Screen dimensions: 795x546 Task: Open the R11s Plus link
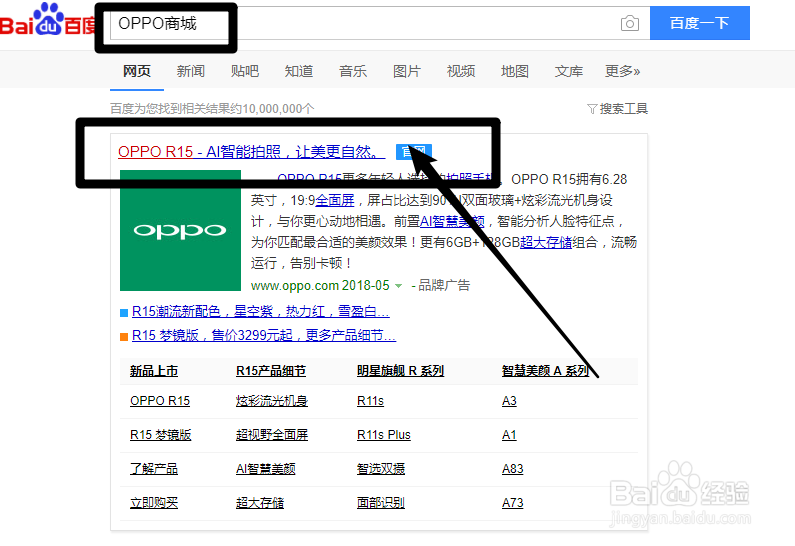384,435
